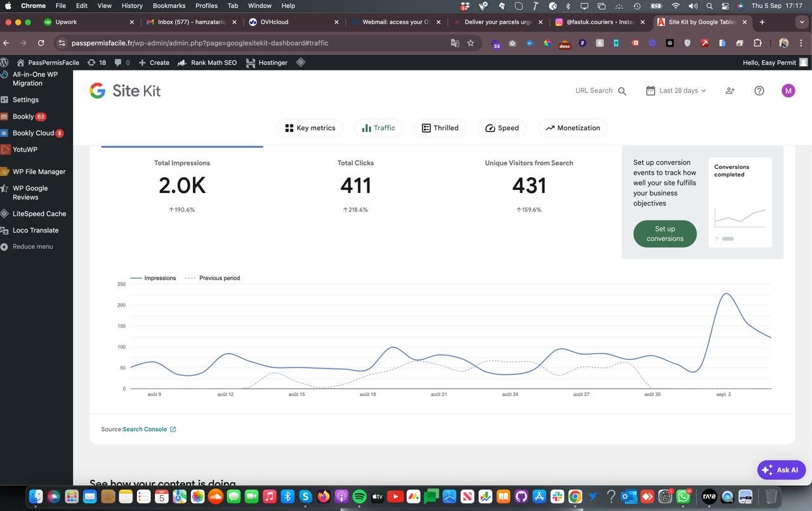The width and height of the screenshot is (812, 511).
Task: Open the Monetization tab
Action: (573, 128)
